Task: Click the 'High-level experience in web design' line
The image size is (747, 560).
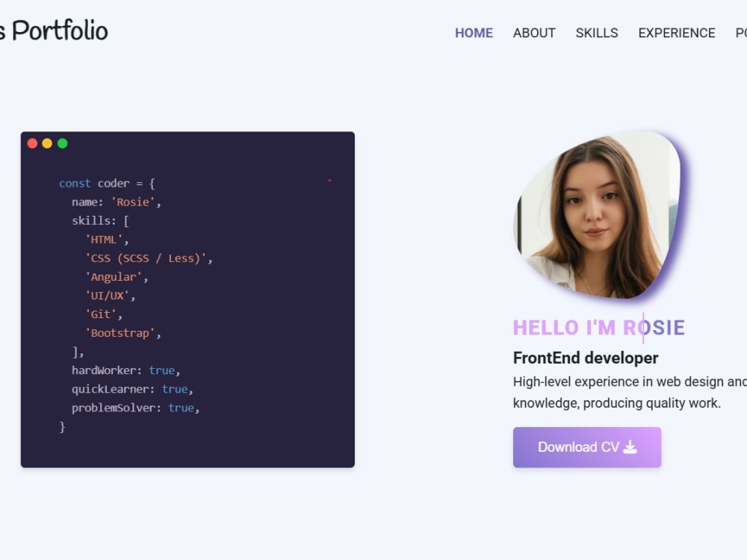Action: pos(630,382)
